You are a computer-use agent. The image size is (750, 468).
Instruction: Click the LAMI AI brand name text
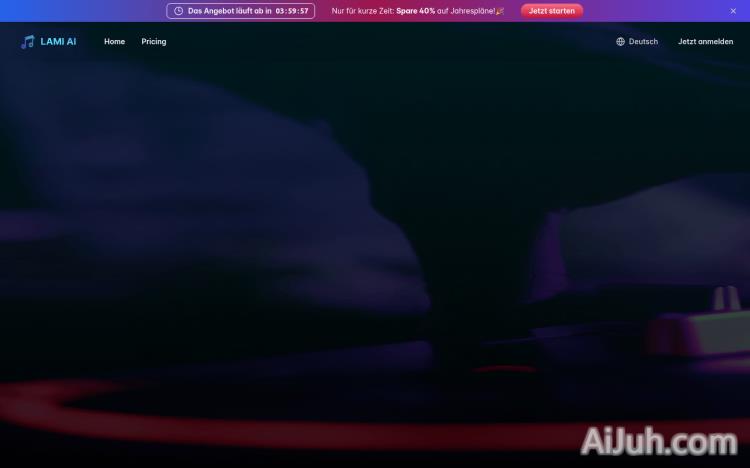point(58,42)
